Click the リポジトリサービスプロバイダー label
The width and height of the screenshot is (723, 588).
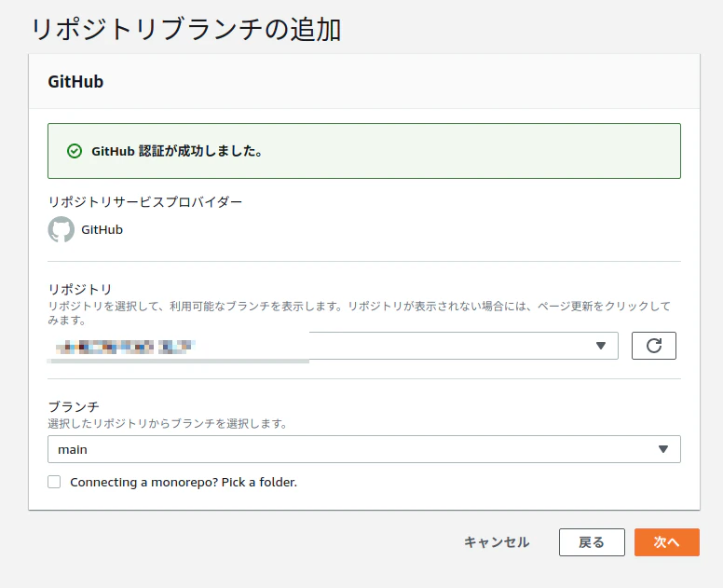coord(144,201)
